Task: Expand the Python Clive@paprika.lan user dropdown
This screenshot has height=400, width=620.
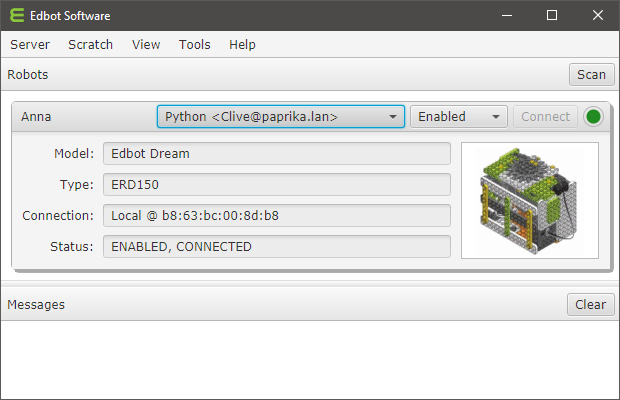Action: pos(281,117)
